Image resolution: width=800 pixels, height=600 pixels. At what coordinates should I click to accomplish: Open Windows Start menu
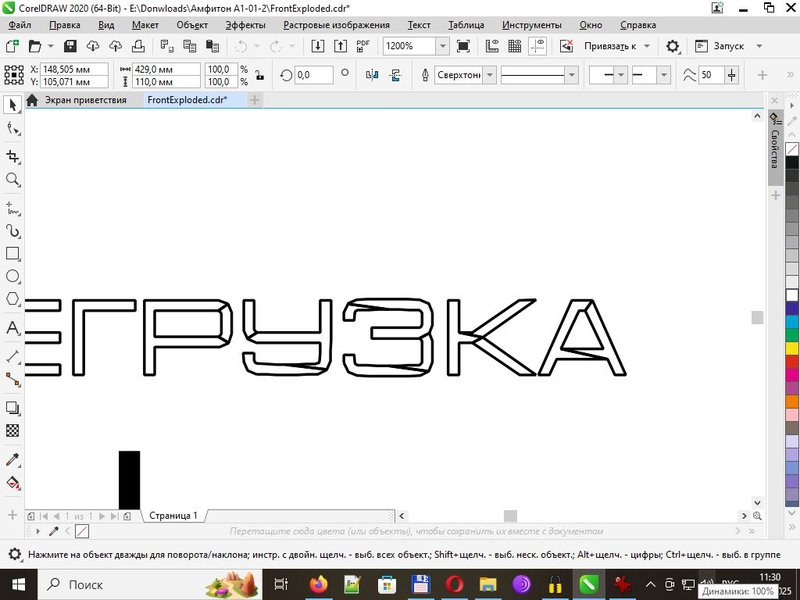[18, 585]
